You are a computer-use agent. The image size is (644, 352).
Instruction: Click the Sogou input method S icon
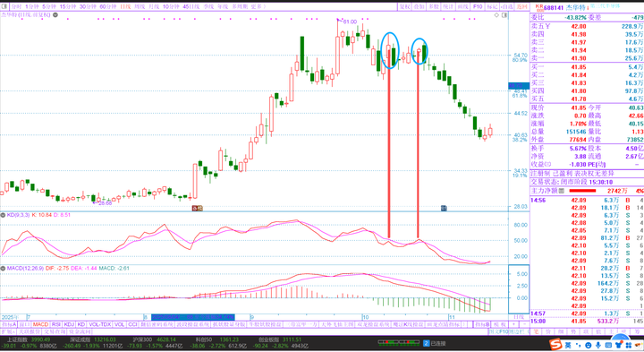coord(555,344)
